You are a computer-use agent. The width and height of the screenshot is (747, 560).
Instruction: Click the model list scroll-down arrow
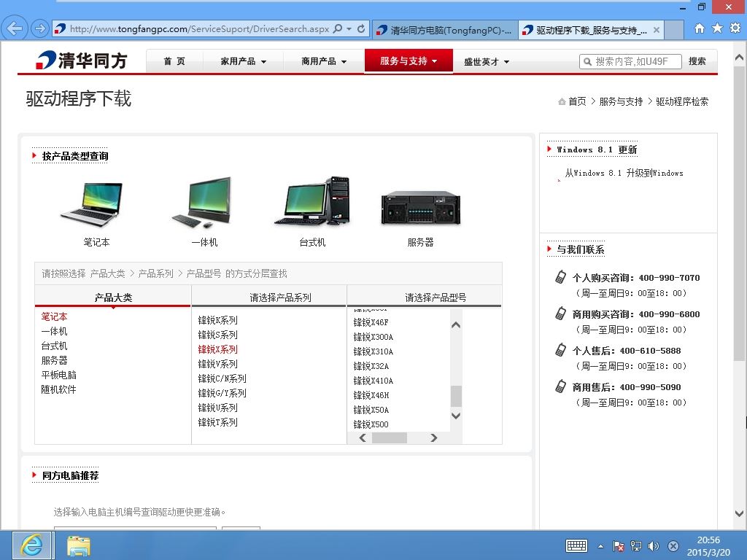(456, 416)
